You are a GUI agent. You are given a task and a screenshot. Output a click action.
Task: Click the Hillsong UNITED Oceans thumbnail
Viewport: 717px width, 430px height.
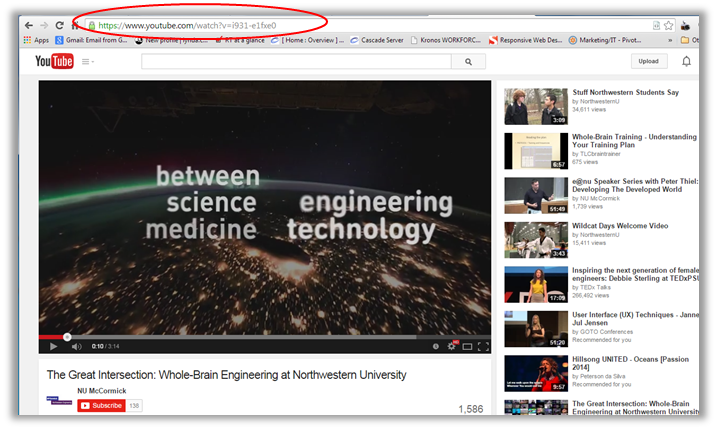536,373
